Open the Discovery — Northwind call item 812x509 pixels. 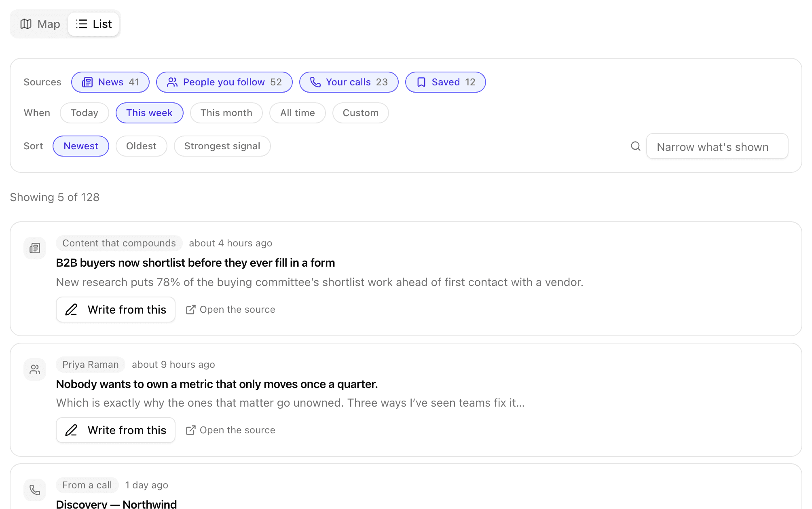click(116, 504)
